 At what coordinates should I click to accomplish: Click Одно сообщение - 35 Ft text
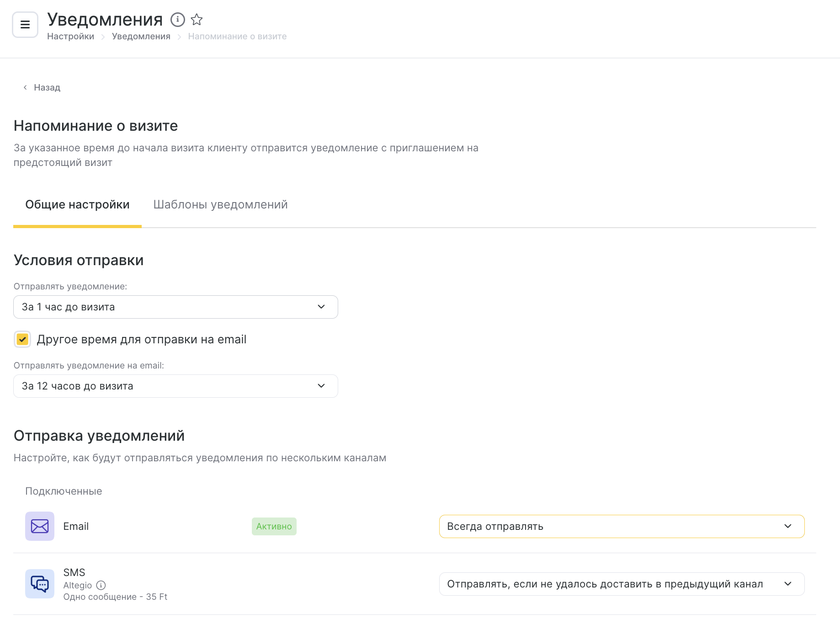[x=115, y=597]
